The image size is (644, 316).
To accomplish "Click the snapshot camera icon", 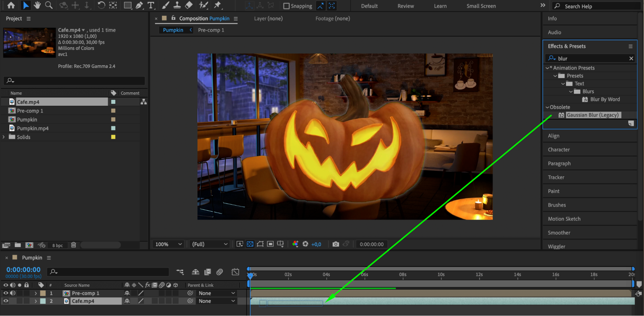I will (x=336, y=244).
